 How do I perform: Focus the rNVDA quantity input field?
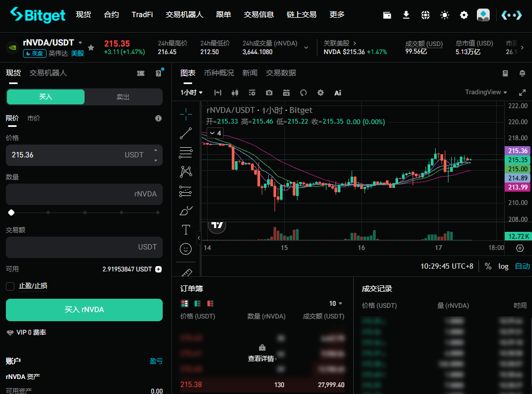point(84,194)
